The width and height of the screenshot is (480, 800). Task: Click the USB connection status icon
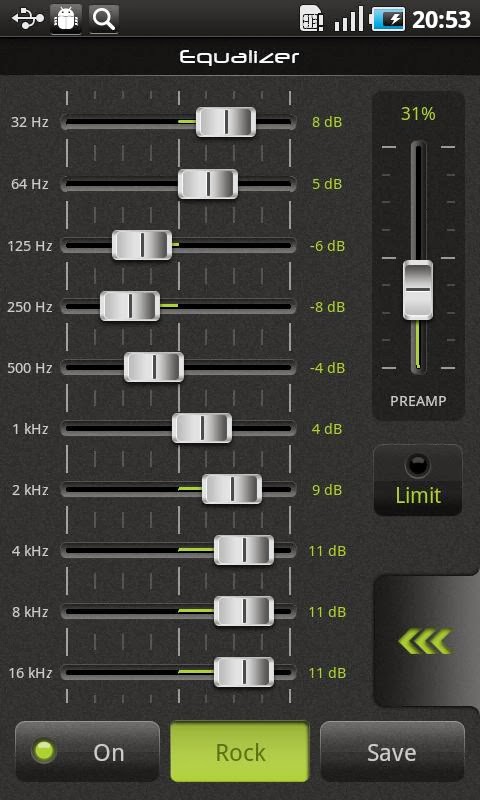pyautogui.click(x=28, y=19)
